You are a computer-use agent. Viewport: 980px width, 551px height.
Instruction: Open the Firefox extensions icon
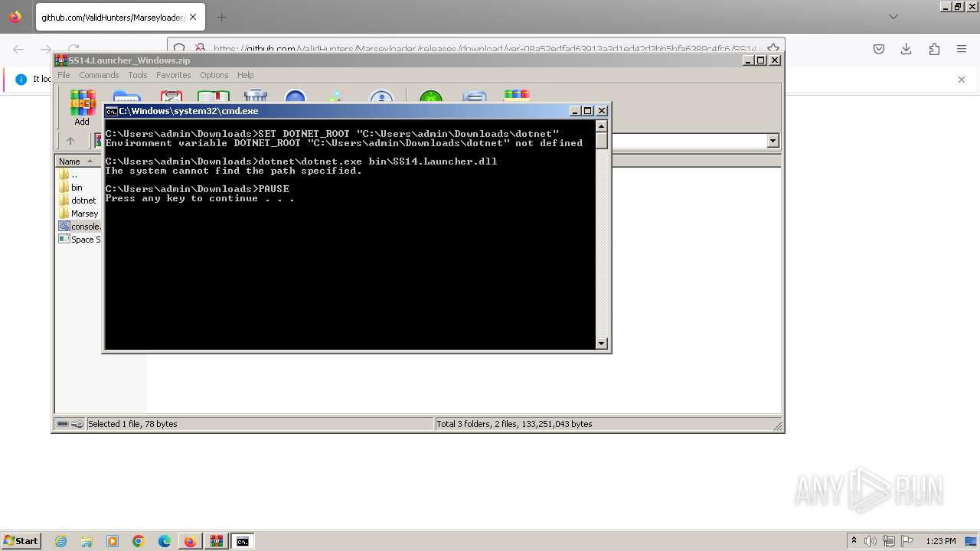[x=934, y=49]
